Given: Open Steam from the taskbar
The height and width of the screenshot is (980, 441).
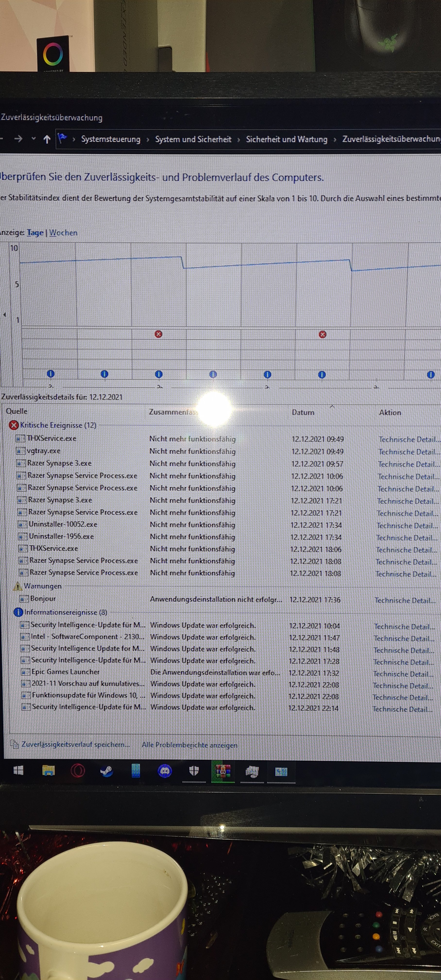Looking at the screenshot, I should coord(106,771).
